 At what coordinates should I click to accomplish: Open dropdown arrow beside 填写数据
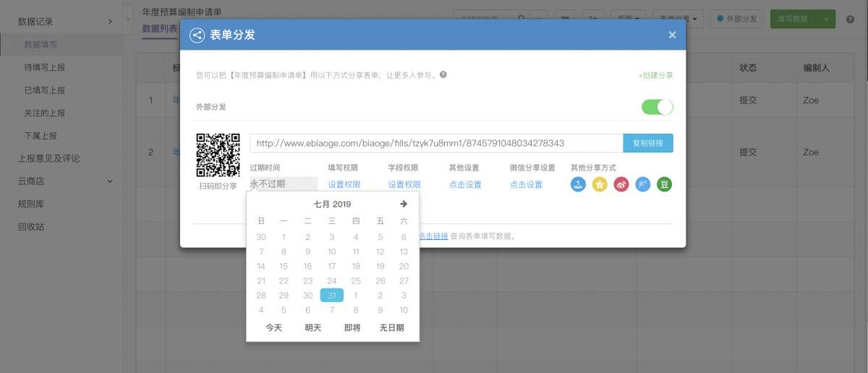click(x=826, y=19)
